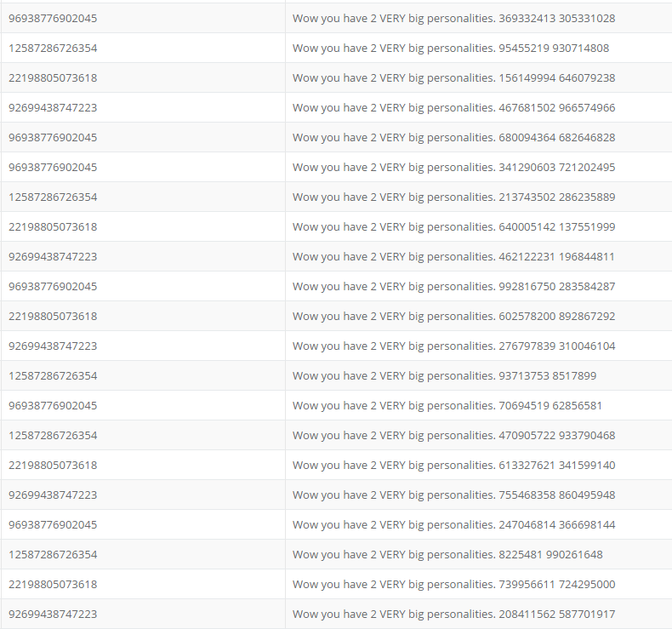Select message ending 70694519 62856581
Screen dimensions: 672x629
(447, 406)
